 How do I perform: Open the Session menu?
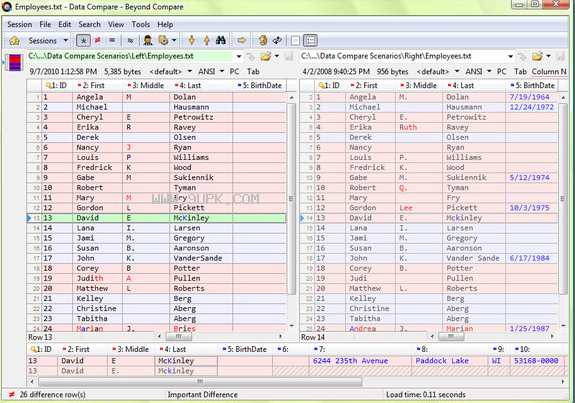(x=19, y=25)
